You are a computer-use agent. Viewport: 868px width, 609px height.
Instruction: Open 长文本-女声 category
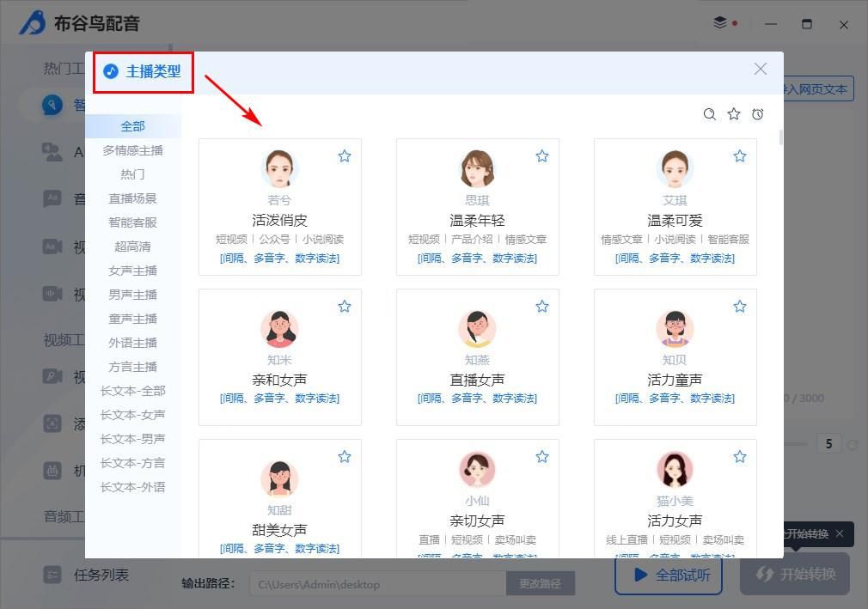coord(133,415)
